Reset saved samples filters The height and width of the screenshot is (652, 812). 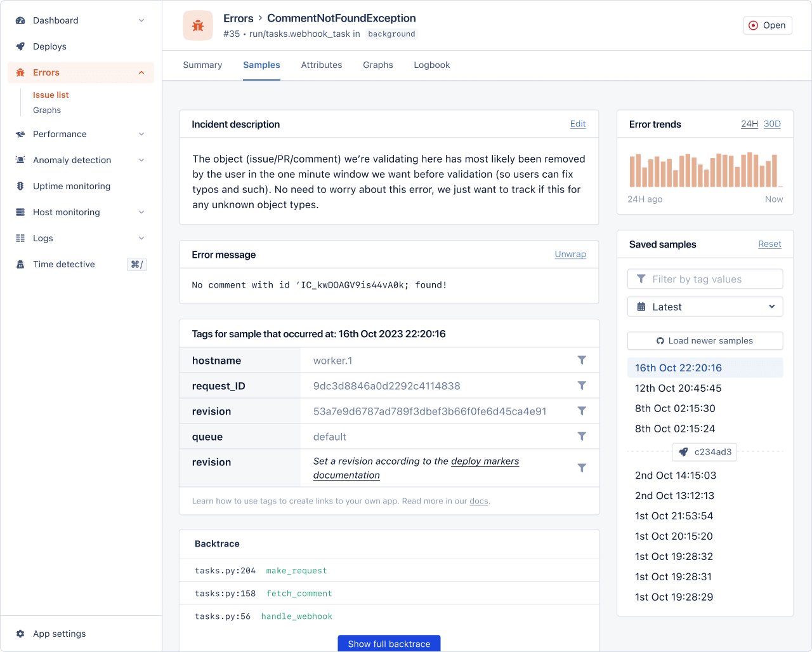pos(769,244)
